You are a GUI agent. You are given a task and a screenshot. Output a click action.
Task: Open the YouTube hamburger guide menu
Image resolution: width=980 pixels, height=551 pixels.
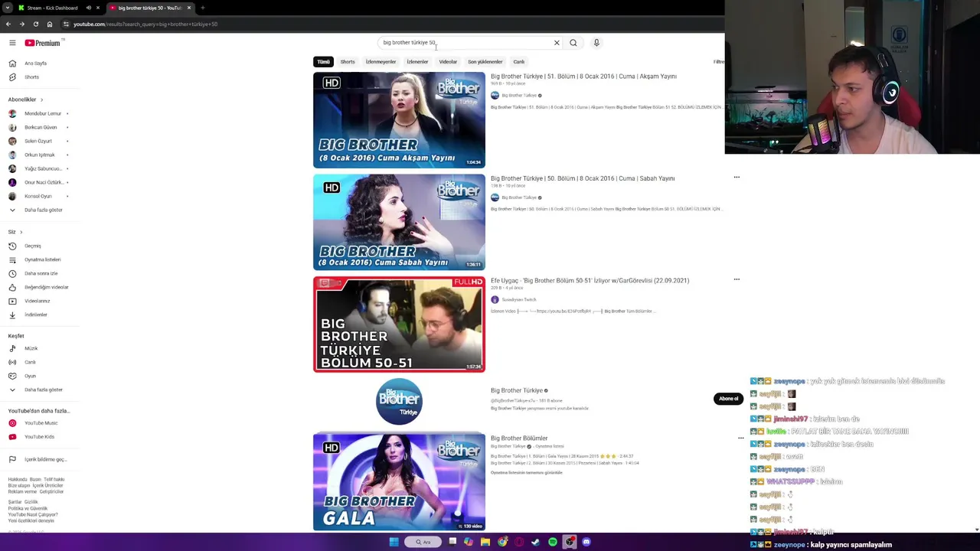12,43
